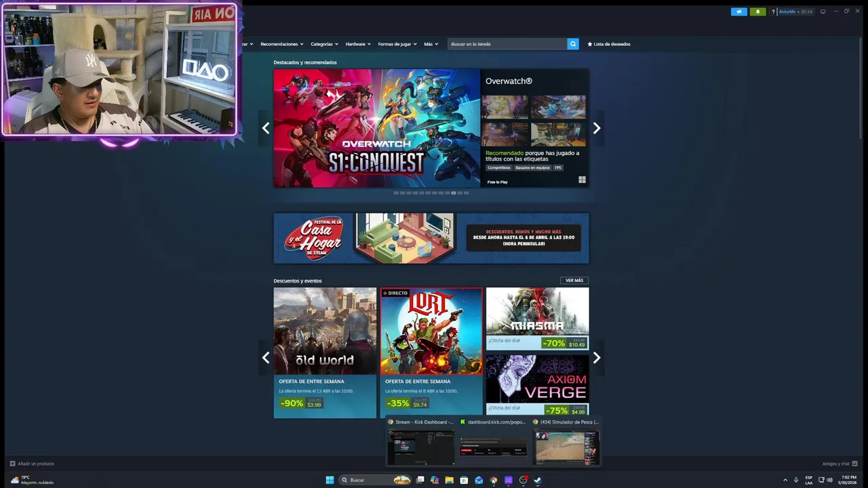Open the Steam announcements megaphone button

[738, 12]
